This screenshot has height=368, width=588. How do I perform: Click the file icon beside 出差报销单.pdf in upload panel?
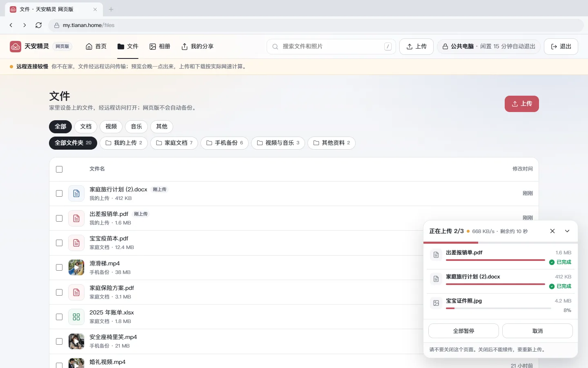pyautogui.click(x=436, y=255)
